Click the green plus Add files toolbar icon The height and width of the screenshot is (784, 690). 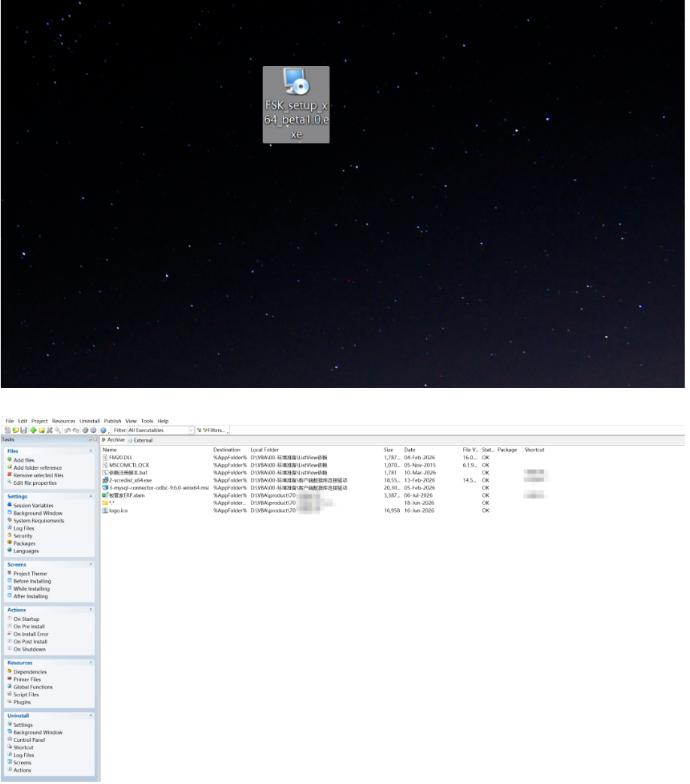click(33, 430)
